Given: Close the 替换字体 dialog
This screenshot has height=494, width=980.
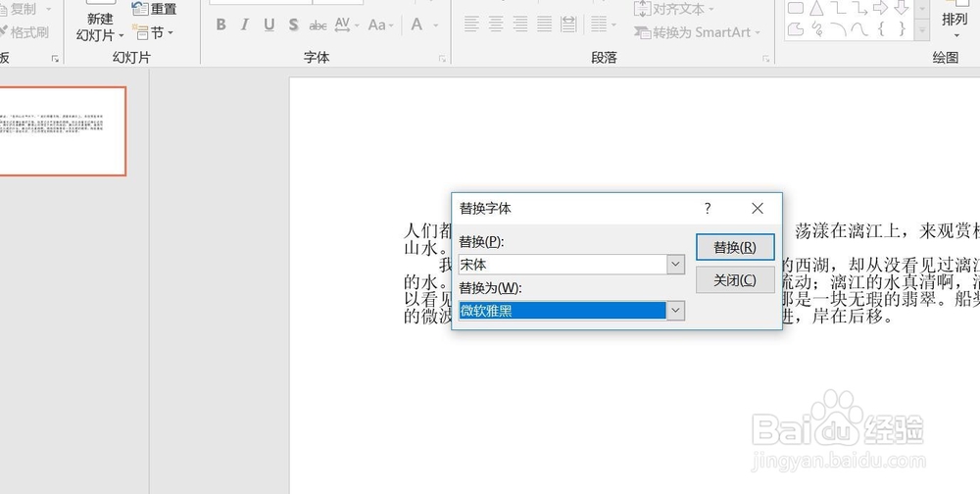Looking at the screenshot, I should point(758,208).
